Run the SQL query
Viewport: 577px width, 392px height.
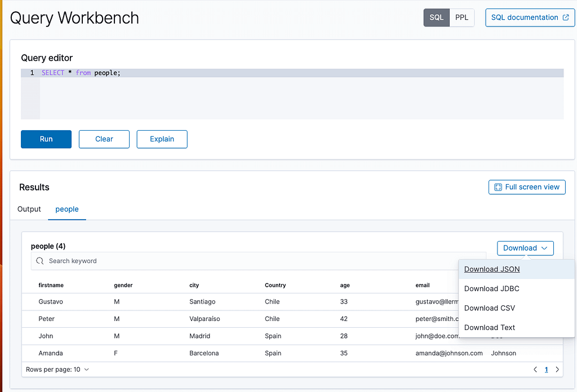point(46,139)
